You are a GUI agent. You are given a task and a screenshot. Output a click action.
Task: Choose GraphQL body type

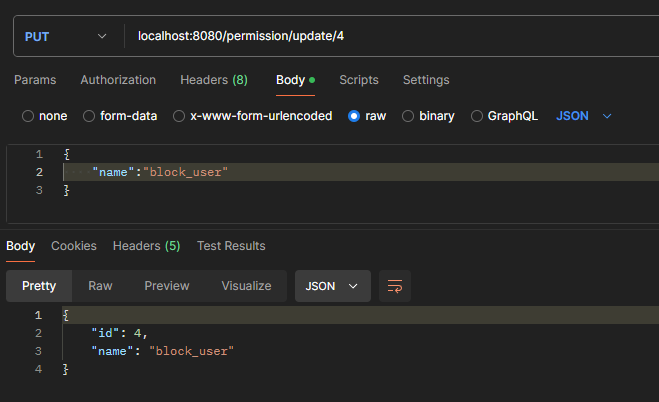pyautogui.click(x=476, y=116)
